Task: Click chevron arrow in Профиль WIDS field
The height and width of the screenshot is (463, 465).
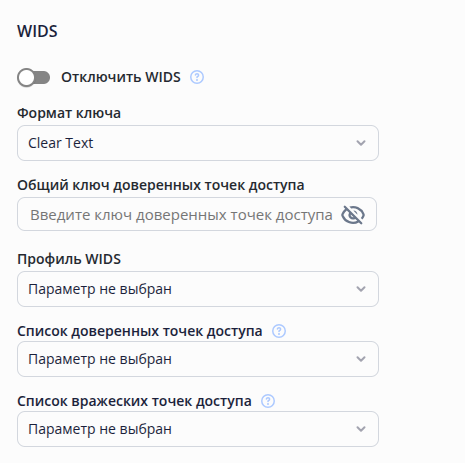Action: pyautogui.click(x=361, y=289)
